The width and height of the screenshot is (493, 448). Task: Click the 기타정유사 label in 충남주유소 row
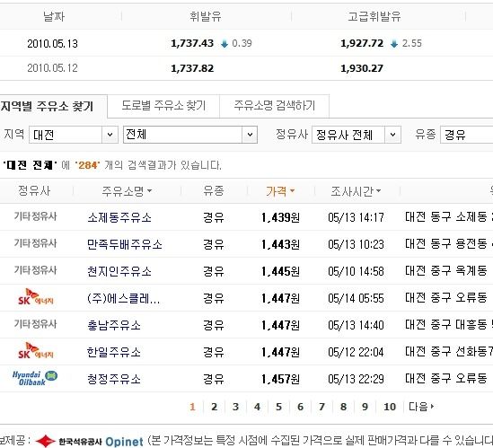(35, 324)
